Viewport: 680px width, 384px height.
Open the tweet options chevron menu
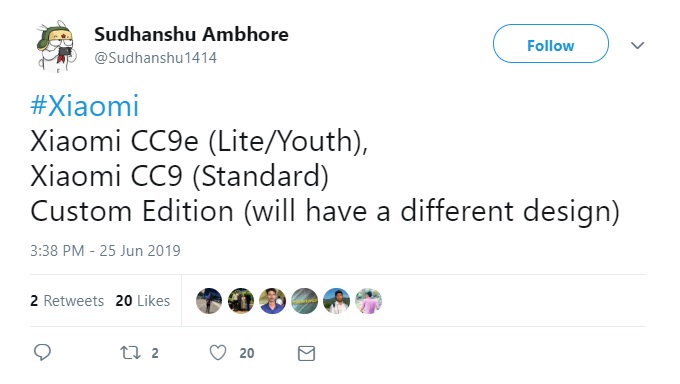637,45
